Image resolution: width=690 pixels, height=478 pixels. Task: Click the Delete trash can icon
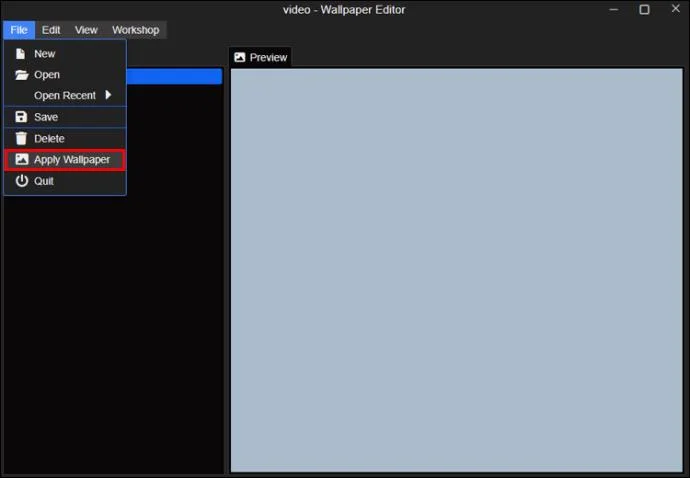[x=21, y=138]
